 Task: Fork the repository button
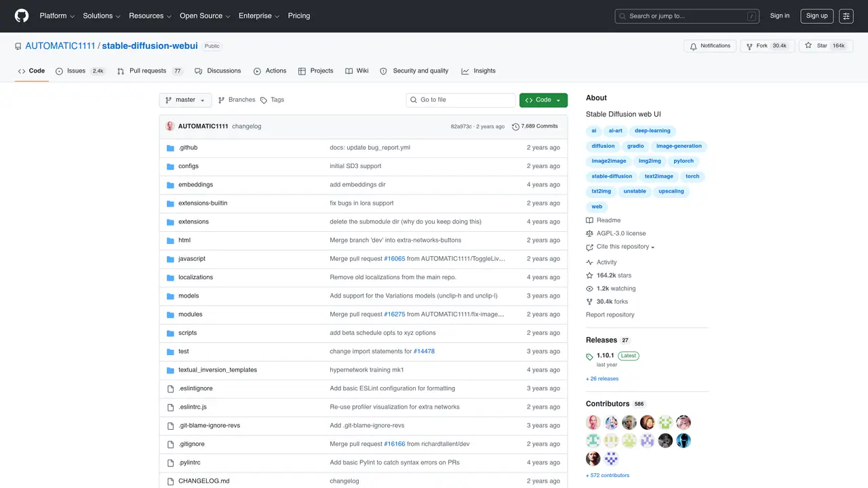click(x=766, y=46)
